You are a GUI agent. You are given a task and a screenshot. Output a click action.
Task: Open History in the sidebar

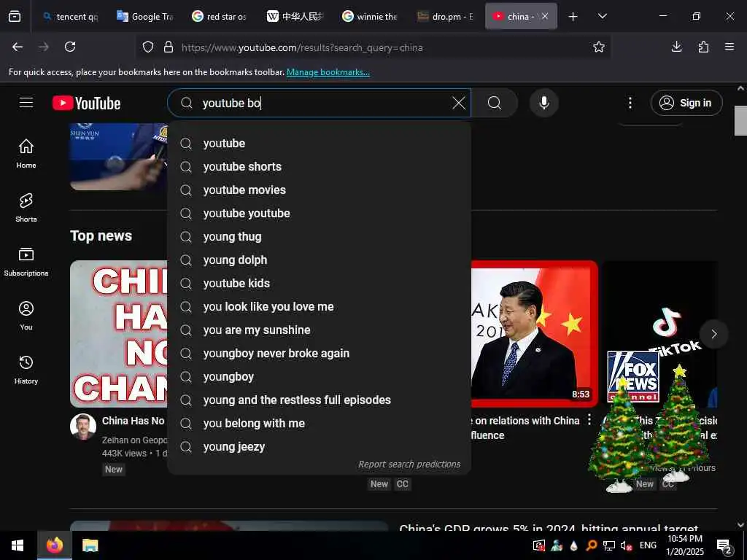(26, 370)
